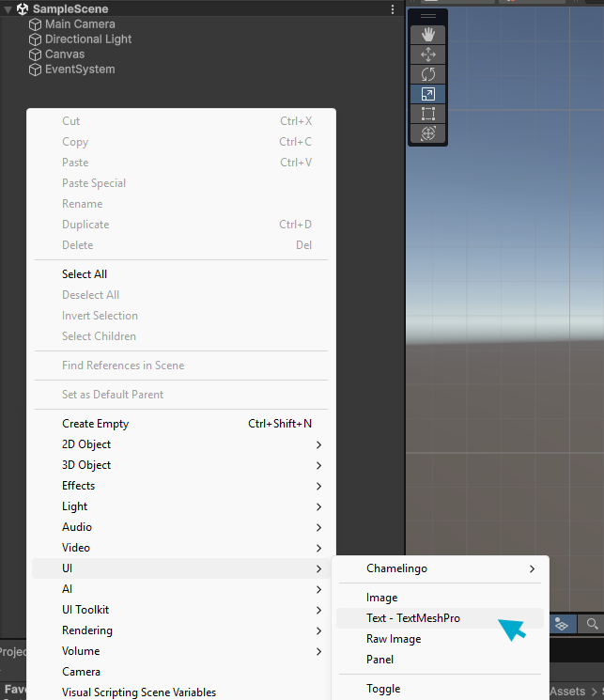This screenshot has height=700, width=604.
Task: Click Create Empty in context menu
Action: pos(96,424)
